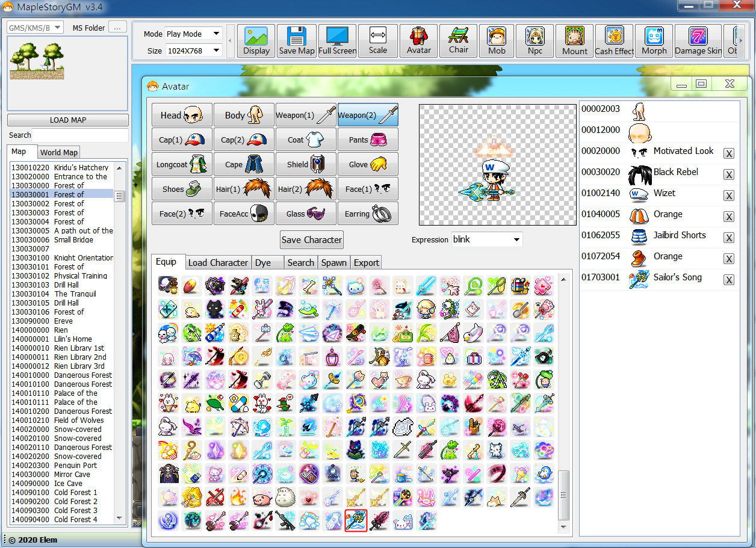Select the Weapon(1) category
Image resolution: width=756 pixels, height=548 pixels.
pos(306,115)
